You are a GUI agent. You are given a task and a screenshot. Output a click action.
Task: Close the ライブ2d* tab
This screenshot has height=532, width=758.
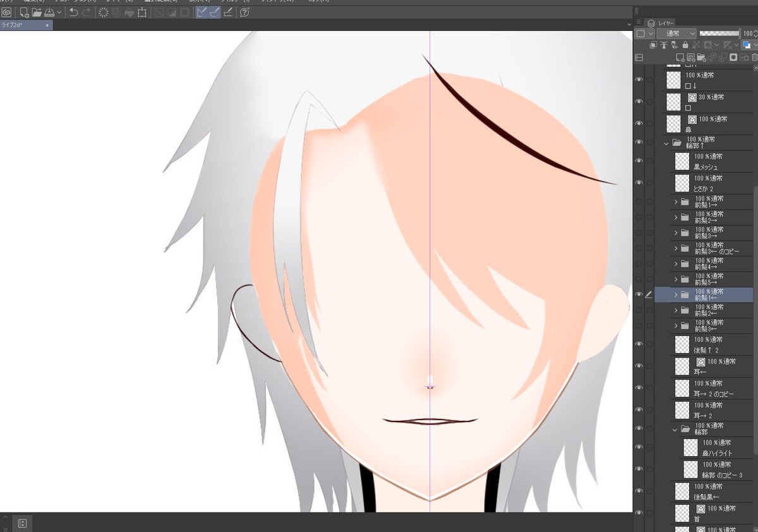pos(47,25)
